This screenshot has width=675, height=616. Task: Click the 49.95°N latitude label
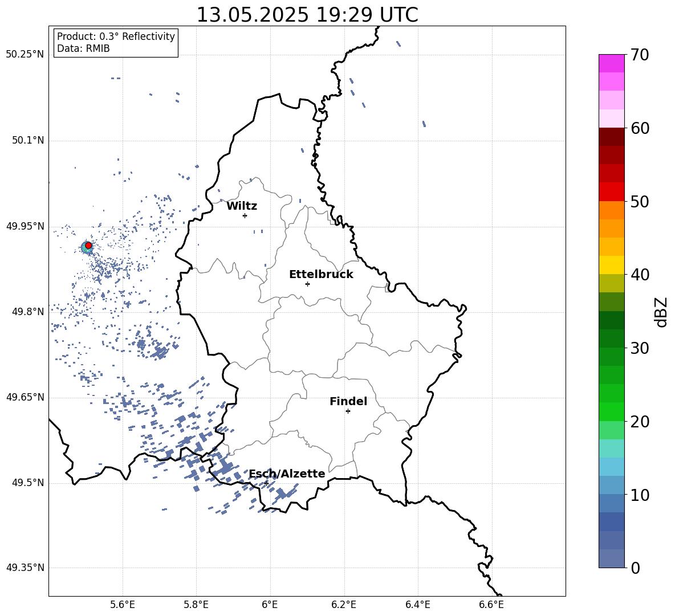25,226
